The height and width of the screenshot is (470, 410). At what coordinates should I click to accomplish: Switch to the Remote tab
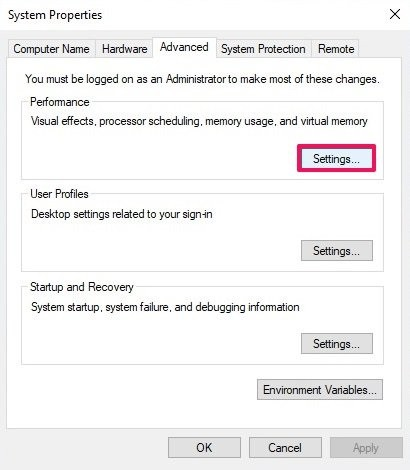coord(336,49)
